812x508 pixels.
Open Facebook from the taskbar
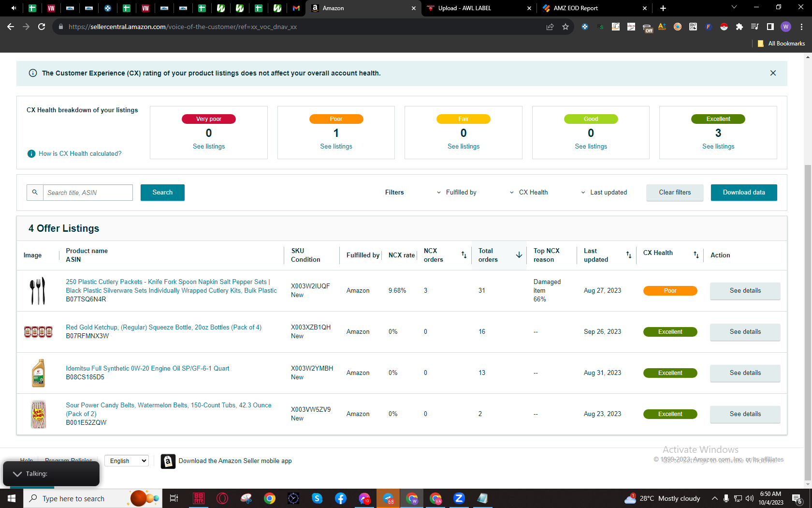point(341,498)
